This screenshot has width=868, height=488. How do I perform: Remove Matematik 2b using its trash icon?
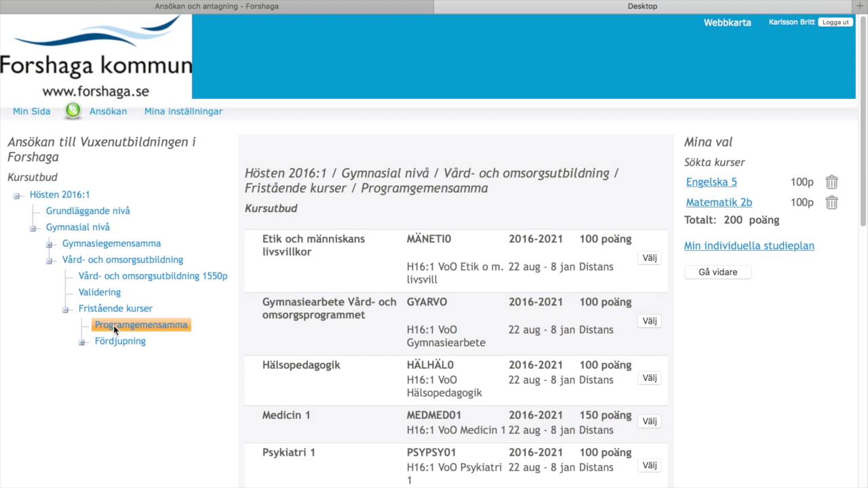pos(831,202)
